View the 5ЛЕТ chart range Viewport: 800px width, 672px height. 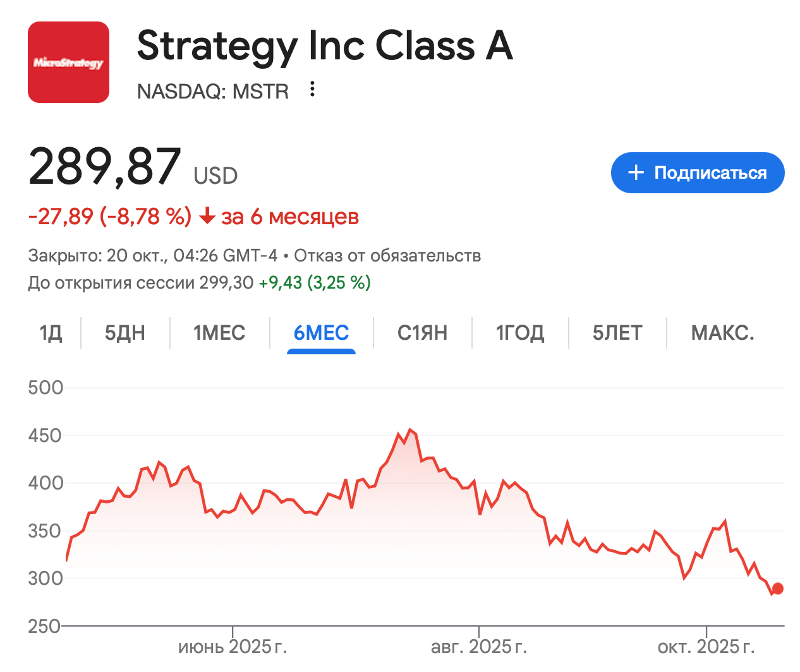(617, 333)
